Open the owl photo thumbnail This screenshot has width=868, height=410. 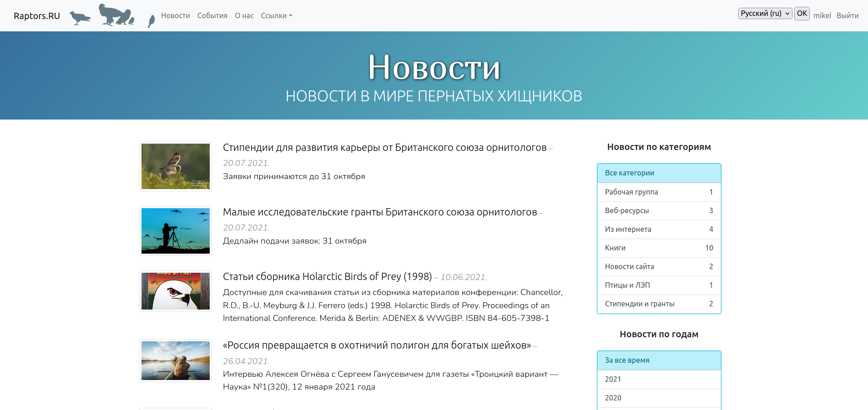[176, 166]
